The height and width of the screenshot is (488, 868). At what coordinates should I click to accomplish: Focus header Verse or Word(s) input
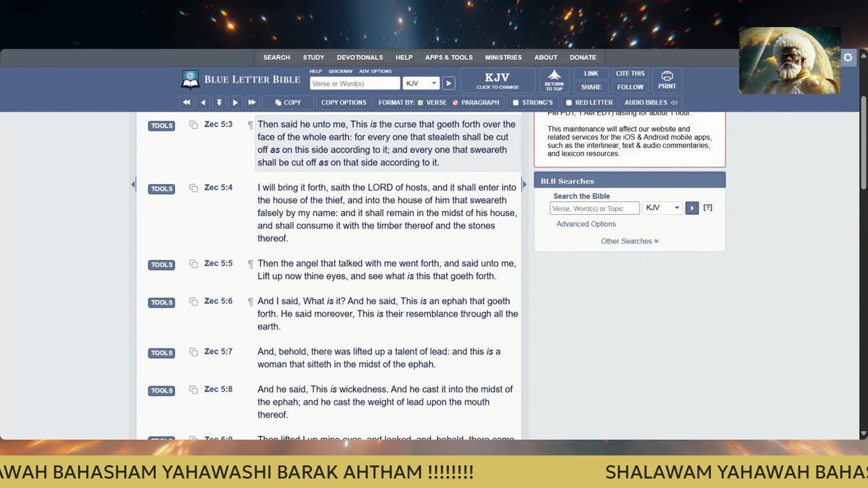pyautogui.click(x=355, y=83)
